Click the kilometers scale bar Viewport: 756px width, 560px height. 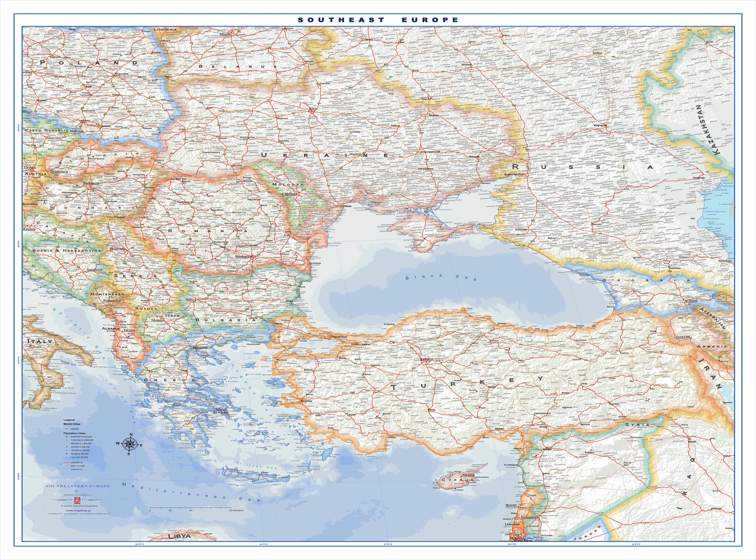(x=190, y=508)
